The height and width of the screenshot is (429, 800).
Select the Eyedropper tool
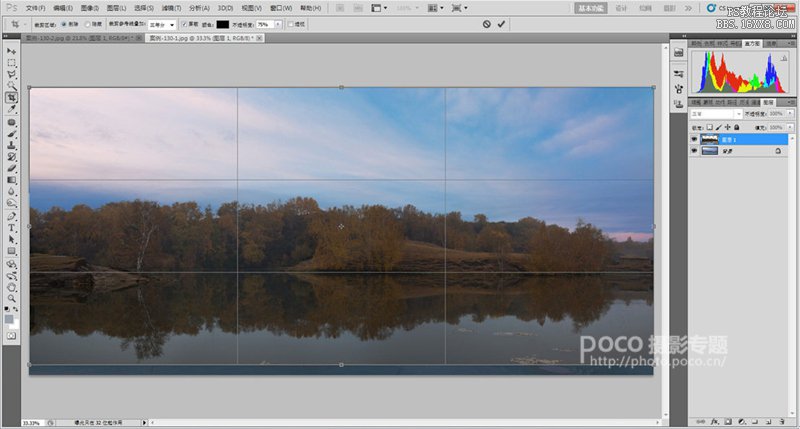[x=11, y=109]
